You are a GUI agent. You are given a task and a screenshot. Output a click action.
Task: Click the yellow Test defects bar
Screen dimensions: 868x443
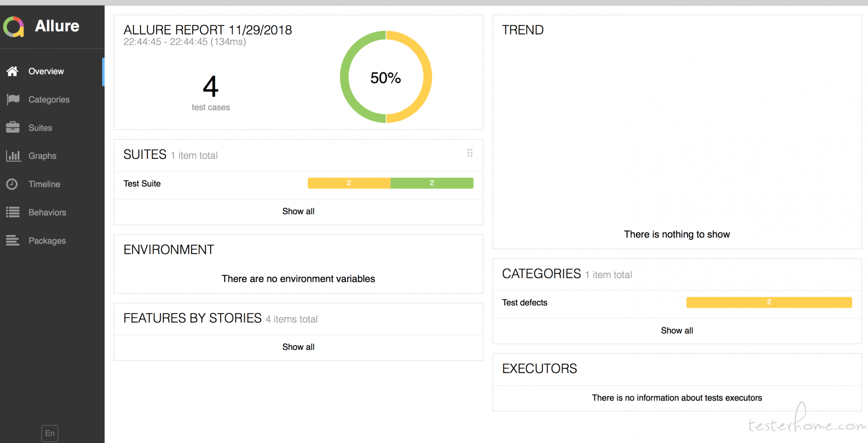(x=769, y=302)
